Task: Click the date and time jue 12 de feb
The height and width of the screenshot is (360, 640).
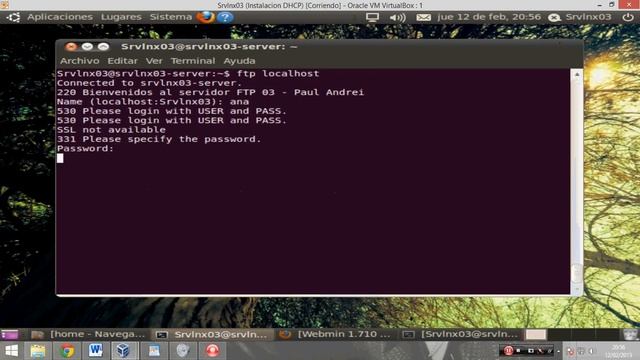Action: [x=489, y=17]
